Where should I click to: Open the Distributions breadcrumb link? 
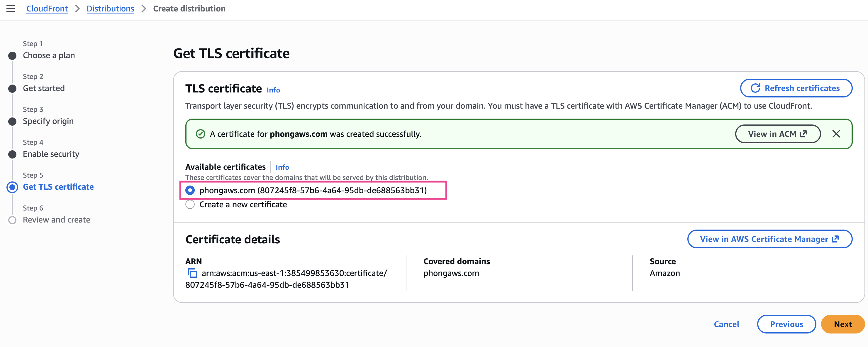[110, 9]
